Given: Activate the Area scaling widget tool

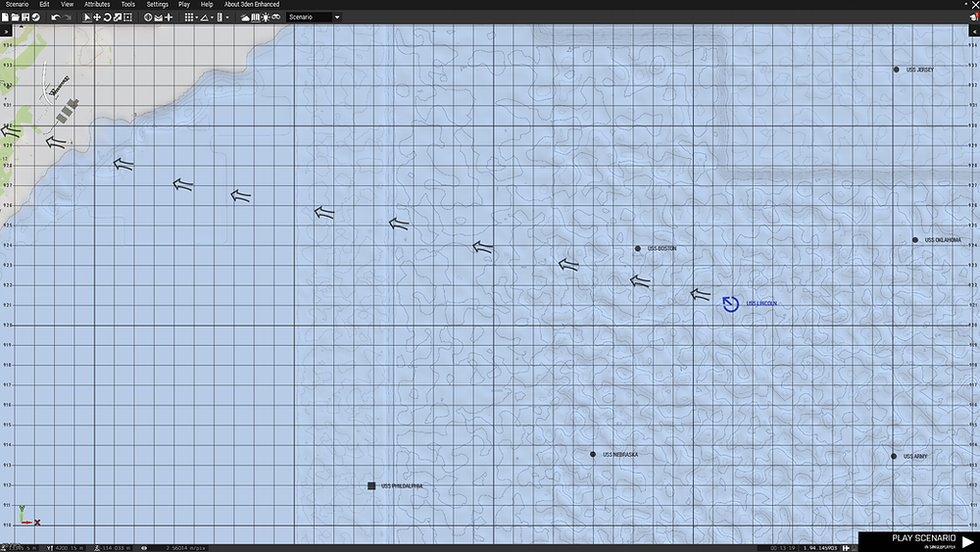Looking at the screenshot, I should tap(127, 18).
